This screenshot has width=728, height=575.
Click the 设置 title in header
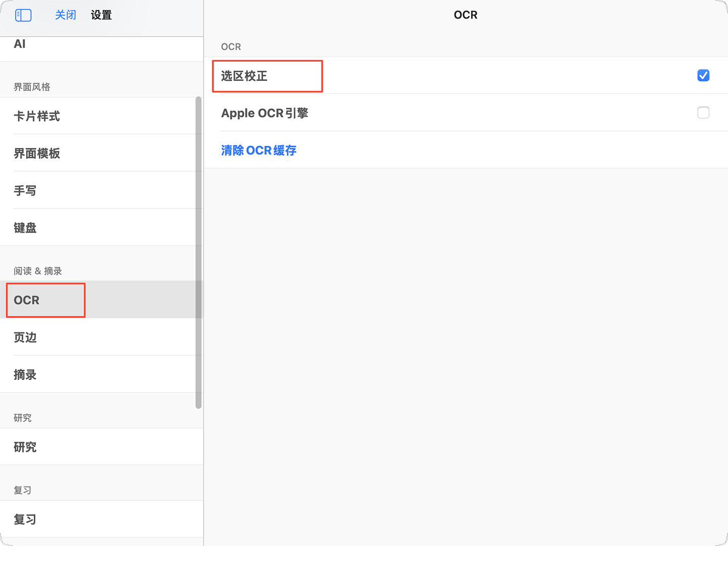click(101, 15)
